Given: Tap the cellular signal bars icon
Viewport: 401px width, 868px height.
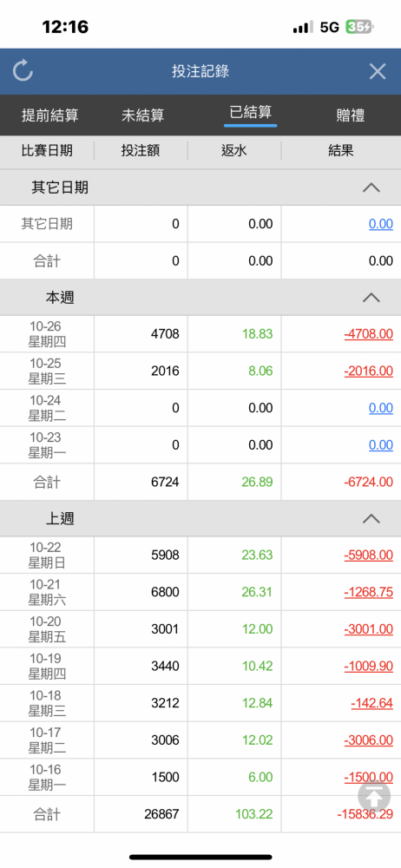Looking at the screenshot, I should pyautogui.click(x=303, y=27).
